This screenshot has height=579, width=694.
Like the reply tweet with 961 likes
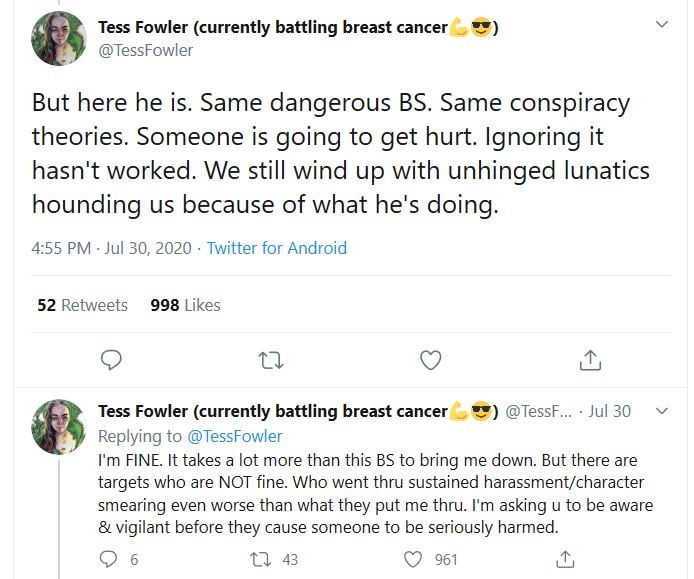413,559
